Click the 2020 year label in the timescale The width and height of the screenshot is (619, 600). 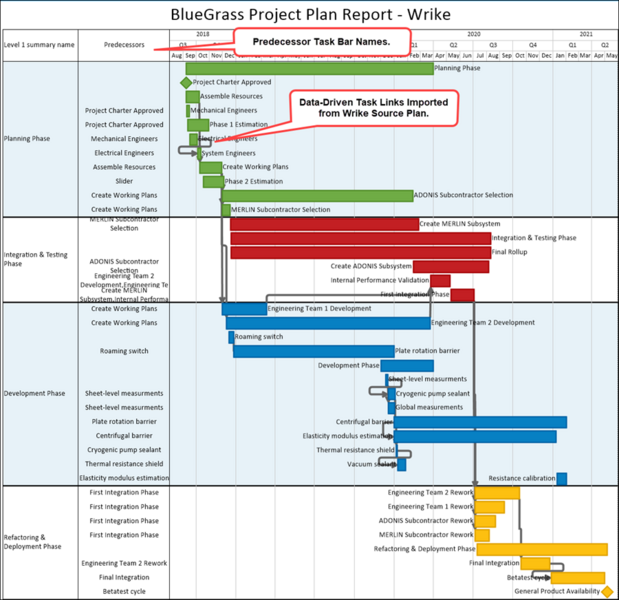(x=474, y=34)
